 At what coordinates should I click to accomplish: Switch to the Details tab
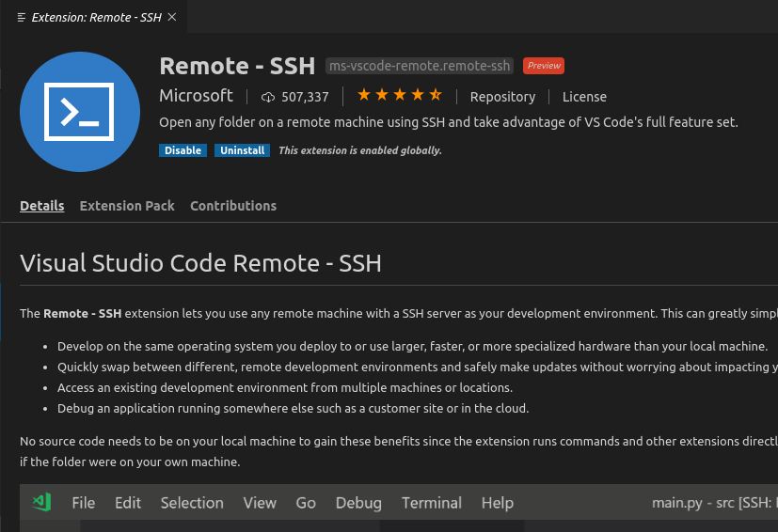tap(42, 206)
